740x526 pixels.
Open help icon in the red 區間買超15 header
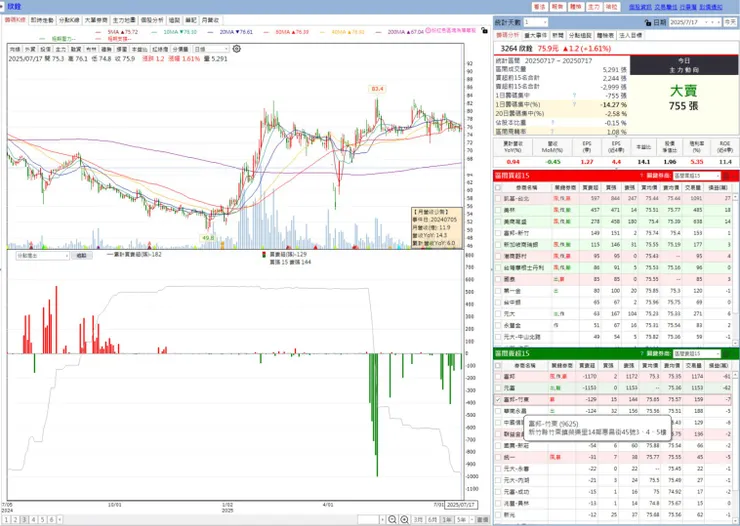click(x=641, y=175)
